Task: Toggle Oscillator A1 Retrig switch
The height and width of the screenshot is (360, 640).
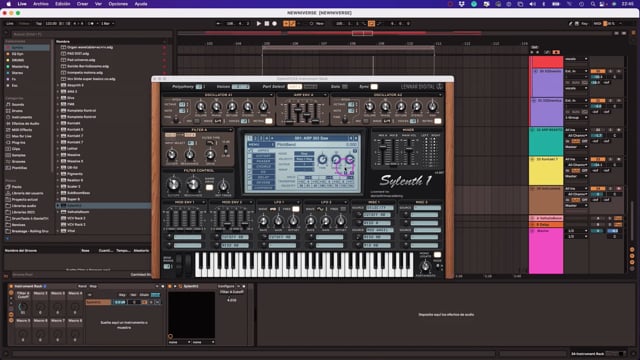Action: pyautogui.click(x=269, y=121)
